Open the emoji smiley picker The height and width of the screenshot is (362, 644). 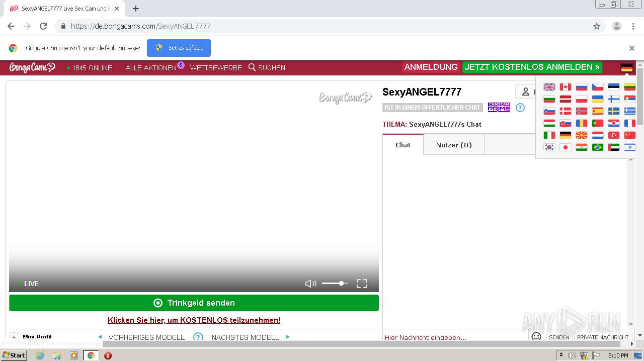coord(536,336)
